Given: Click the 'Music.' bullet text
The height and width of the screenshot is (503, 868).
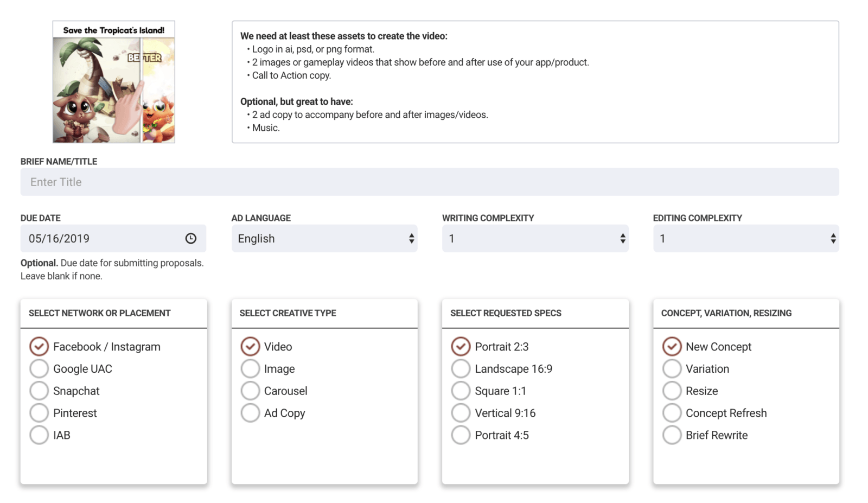Looking at the screenshot, I should (266, 128).
